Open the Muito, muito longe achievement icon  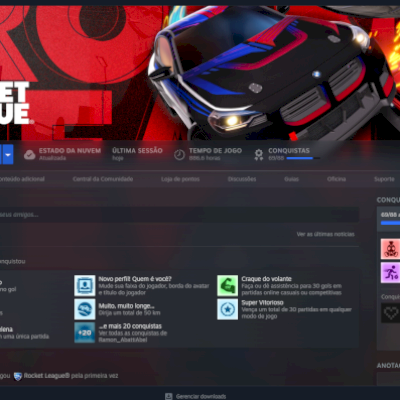coord(85,309)
